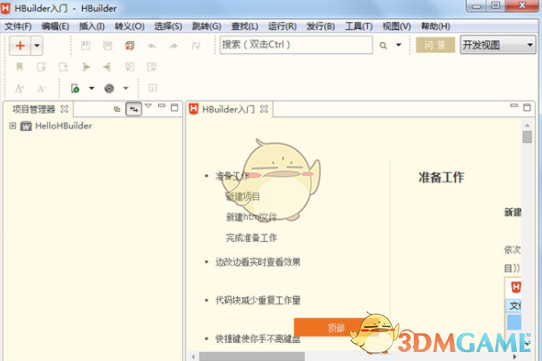The width and height of the screenshot is (542, 361).
Task: Click the Save toolbar icon
Action: pos(85,45)
